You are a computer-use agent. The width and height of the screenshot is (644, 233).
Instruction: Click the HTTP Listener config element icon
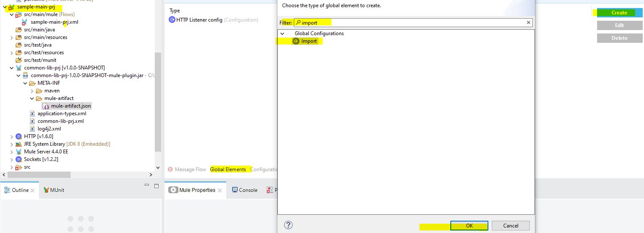172,19
